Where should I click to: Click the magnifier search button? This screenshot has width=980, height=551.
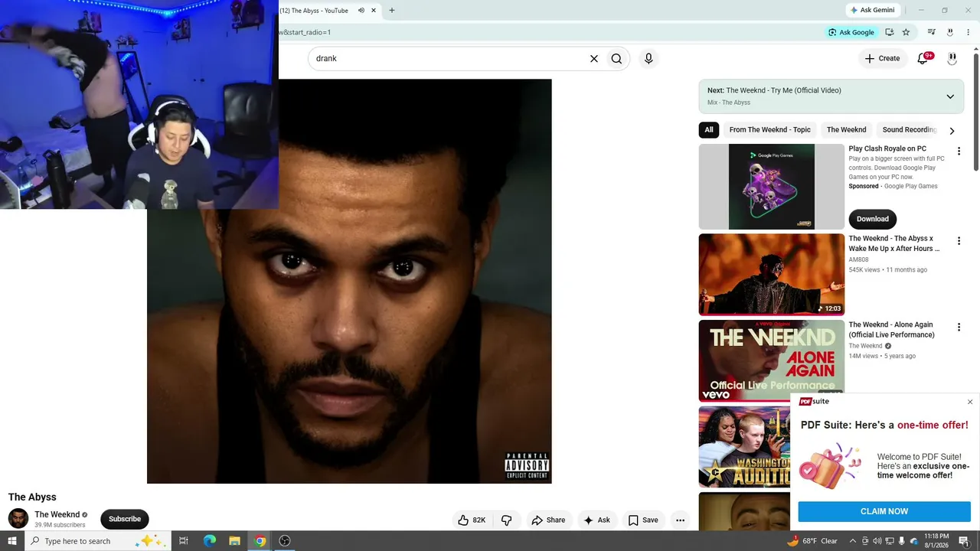point(616,58)
